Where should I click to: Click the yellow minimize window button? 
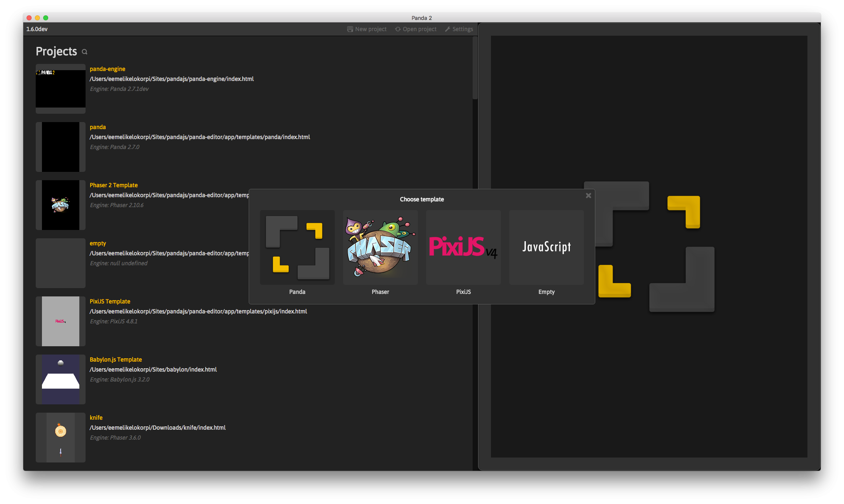pos(37,18)
